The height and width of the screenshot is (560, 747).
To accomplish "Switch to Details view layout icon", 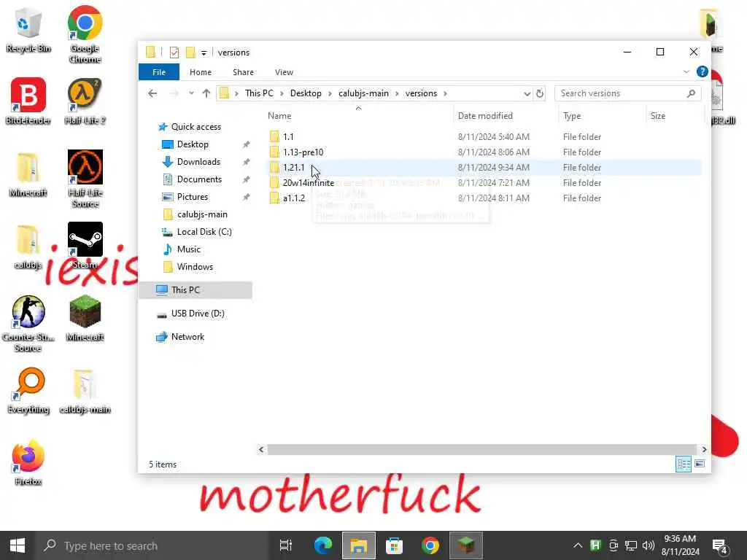I will (x=684, y=464).
